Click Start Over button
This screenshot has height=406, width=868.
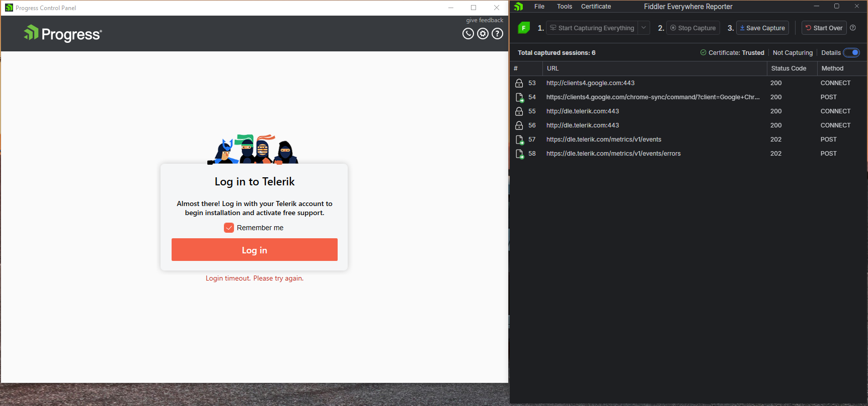tap(824, 28)
